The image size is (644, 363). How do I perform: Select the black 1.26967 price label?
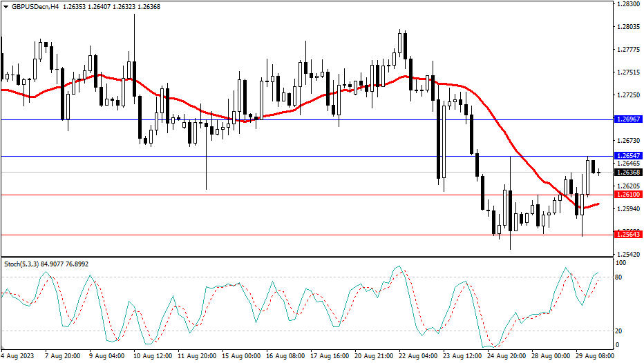[628, 119]
